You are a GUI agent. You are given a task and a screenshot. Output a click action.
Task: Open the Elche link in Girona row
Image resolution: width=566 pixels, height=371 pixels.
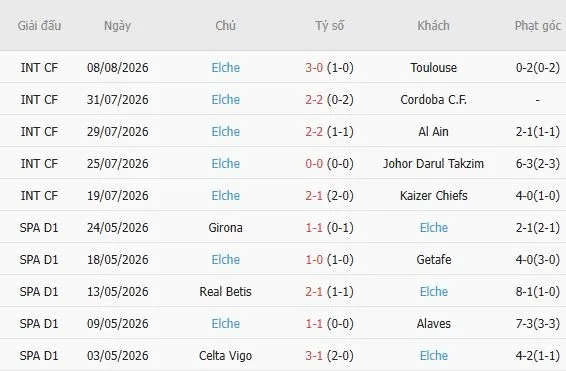point(434,228)
